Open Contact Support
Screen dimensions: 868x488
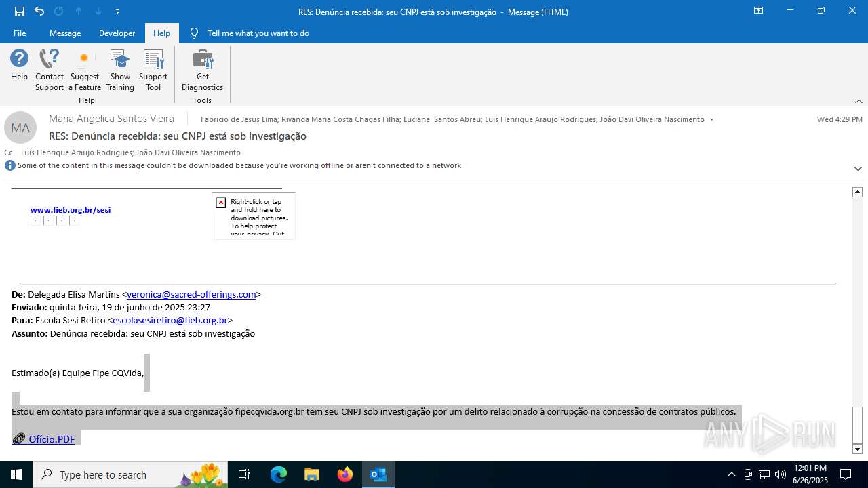50,70
